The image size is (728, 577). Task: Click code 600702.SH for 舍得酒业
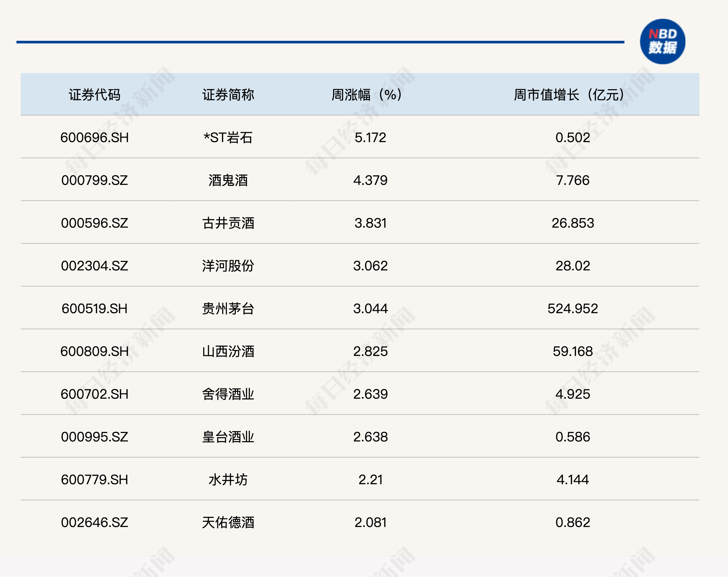pyautogui.click(x=95, y=394)
